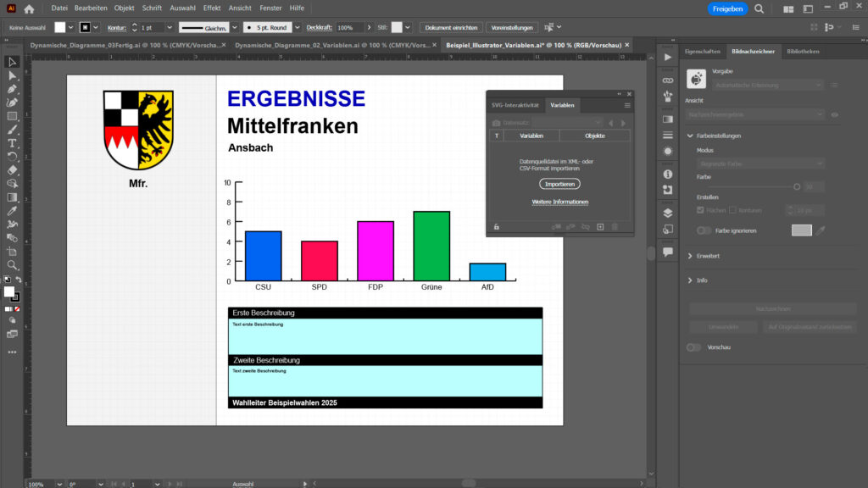Toggle the Konturen checkbox

[x=732, y=210]
